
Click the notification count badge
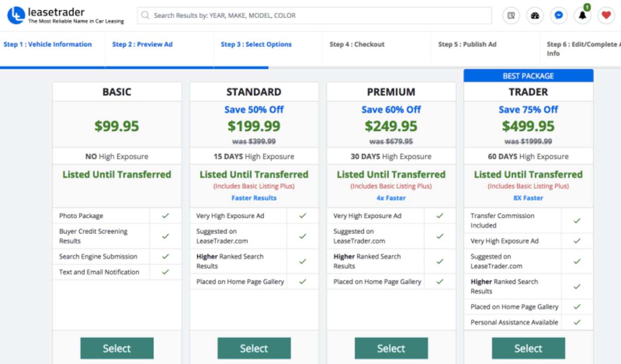pyautogui.click(x=587, y=7)
